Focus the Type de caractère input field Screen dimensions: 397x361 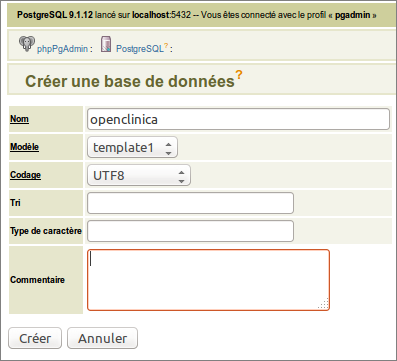(x=190, y=231)
